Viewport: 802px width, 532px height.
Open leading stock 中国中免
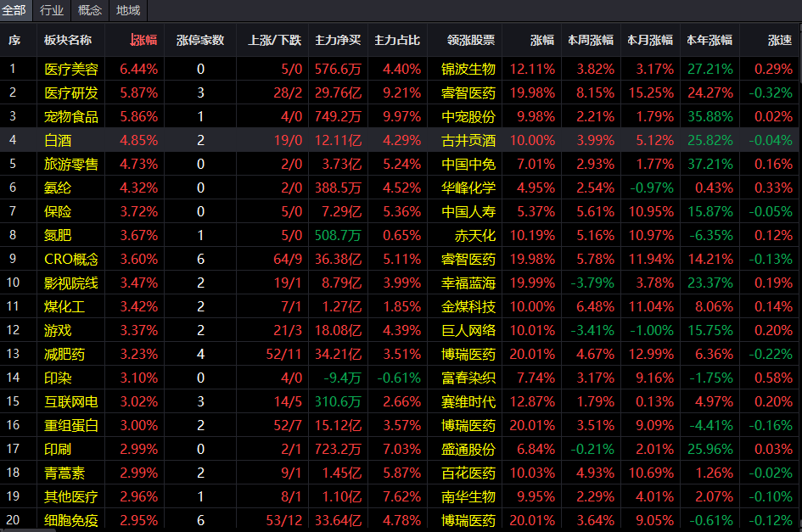[x=468, y=165]
